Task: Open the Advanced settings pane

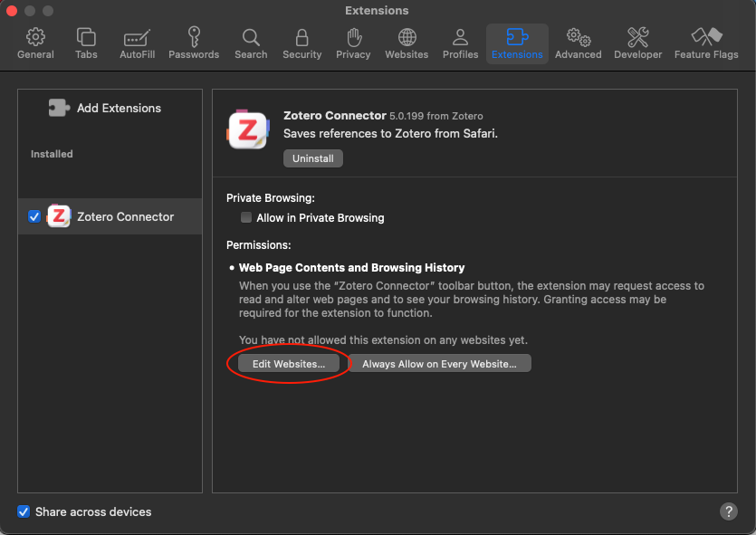Action: (578, 43)
